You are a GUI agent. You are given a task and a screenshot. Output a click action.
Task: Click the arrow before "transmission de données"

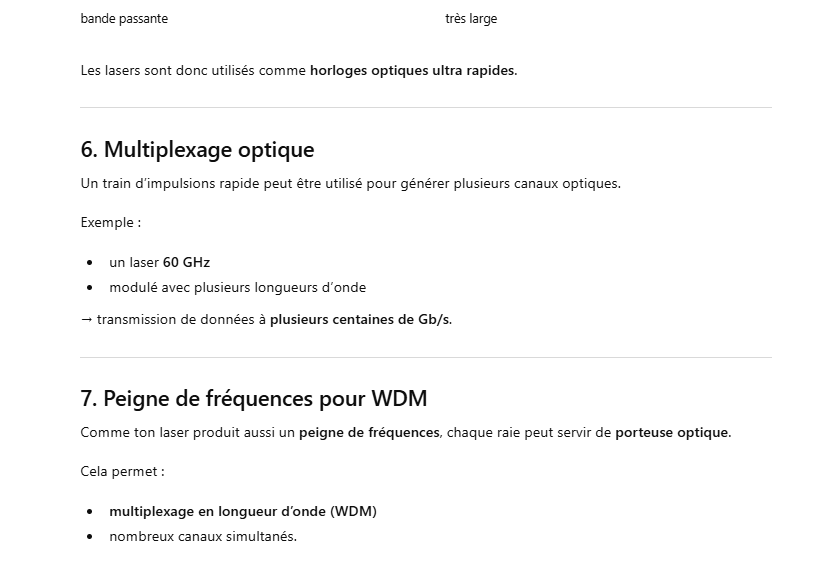tap(86, 320)
